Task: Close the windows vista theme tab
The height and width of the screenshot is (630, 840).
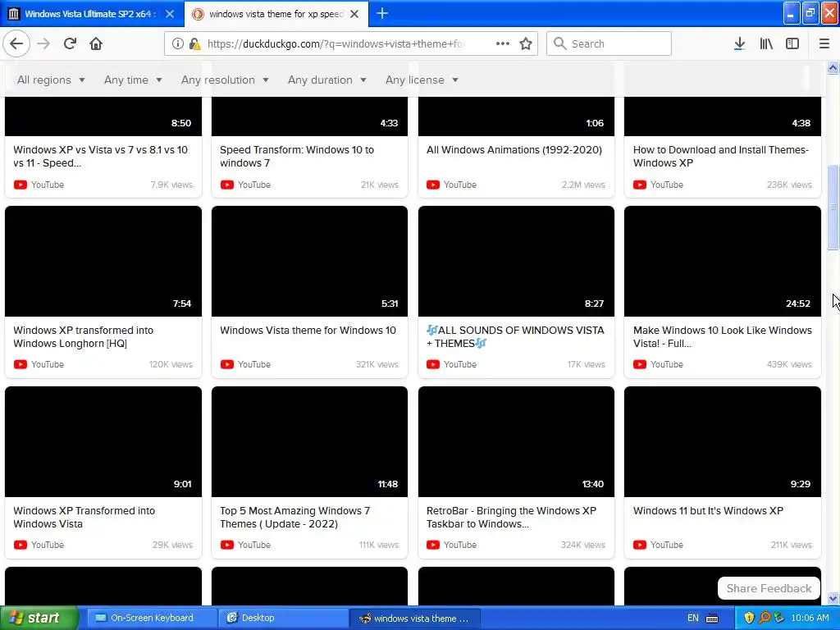Action: [x=354, y=14]
